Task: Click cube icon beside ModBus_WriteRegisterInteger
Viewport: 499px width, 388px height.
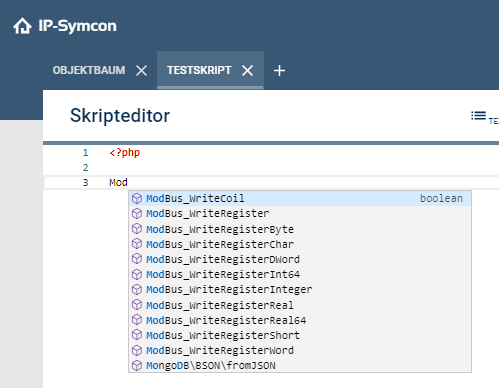Action: point(137,289)
